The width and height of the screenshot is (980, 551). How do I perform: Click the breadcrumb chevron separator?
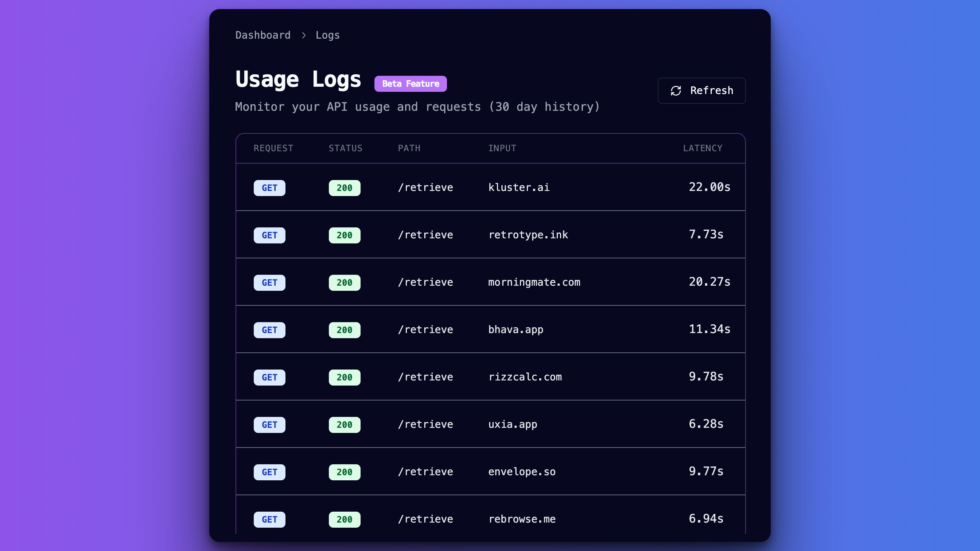click(304, 35)
